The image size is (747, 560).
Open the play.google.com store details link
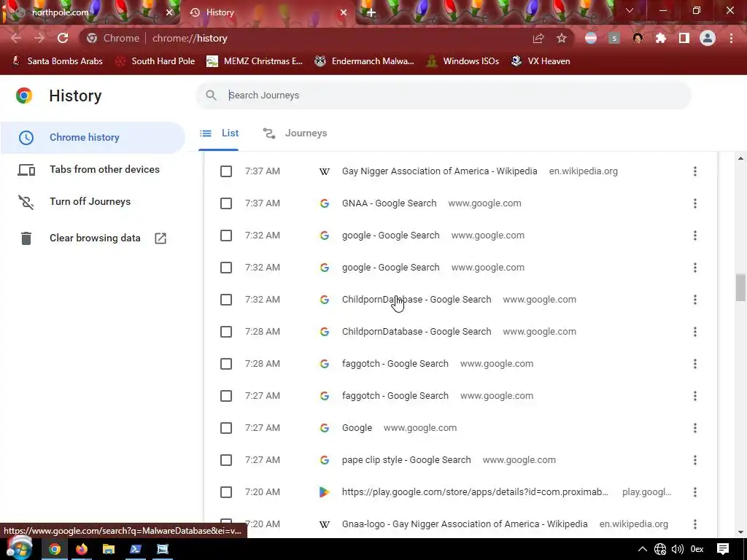475,492
